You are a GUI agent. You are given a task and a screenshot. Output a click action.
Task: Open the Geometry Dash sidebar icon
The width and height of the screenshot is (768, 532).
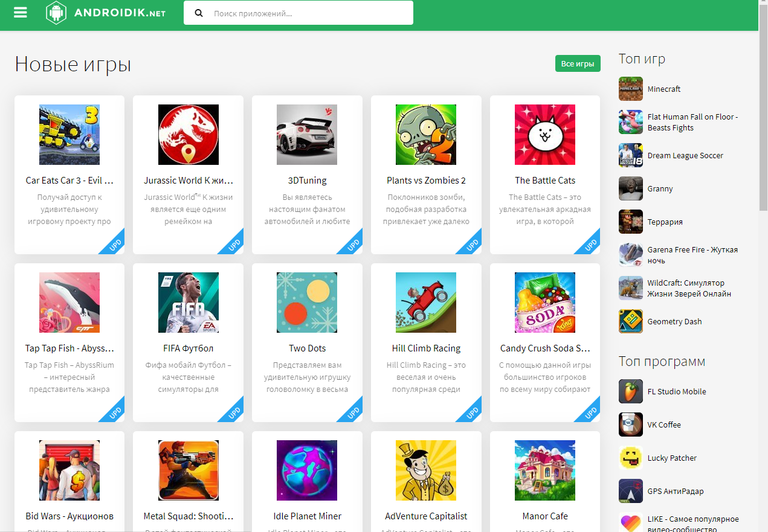coord(630,321)
